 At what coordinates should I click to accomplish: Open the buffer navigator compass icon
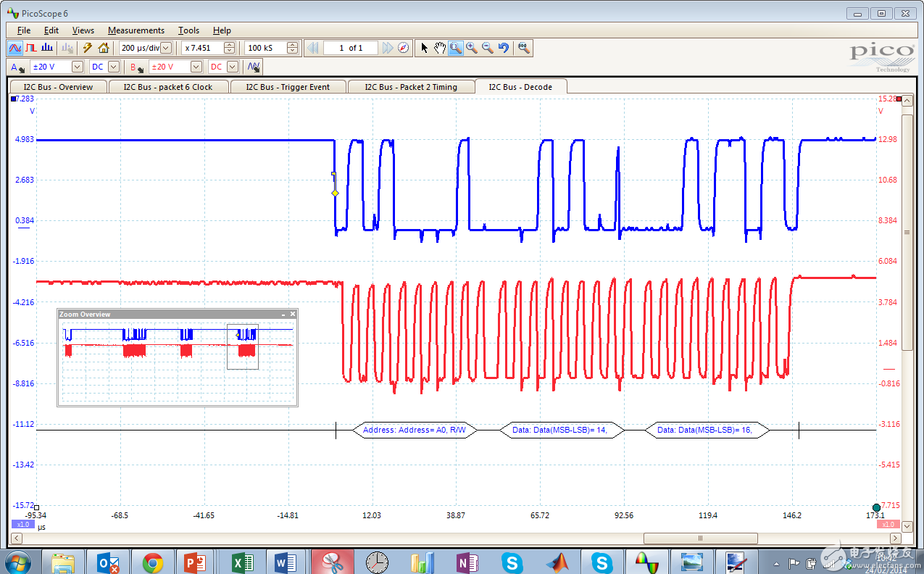404,48
